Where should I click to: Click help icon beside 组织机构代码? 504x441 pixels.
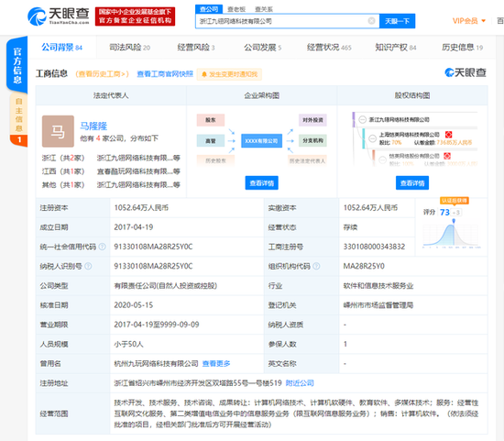[316, 266]
